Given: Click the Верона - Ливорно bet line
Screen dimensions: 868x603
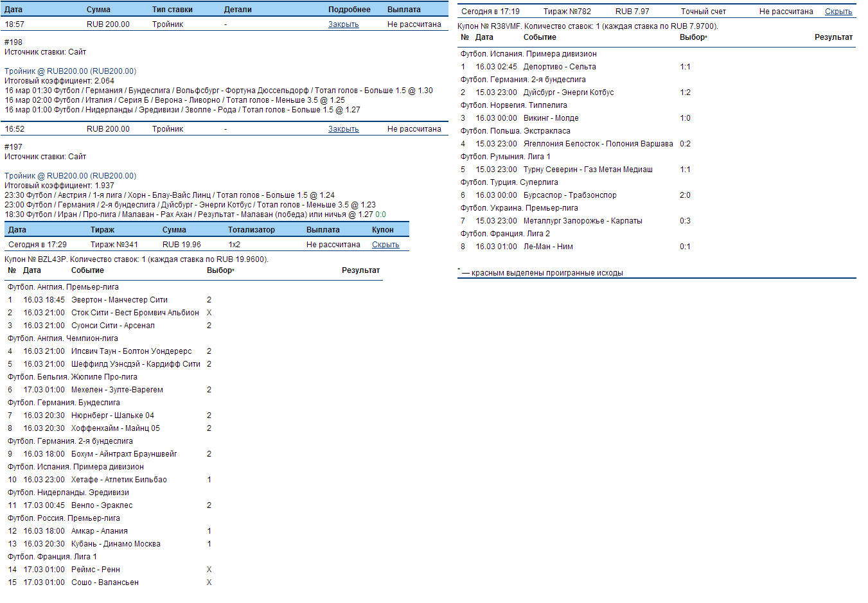Looking at the screenshot, I should tap(175, 100).
